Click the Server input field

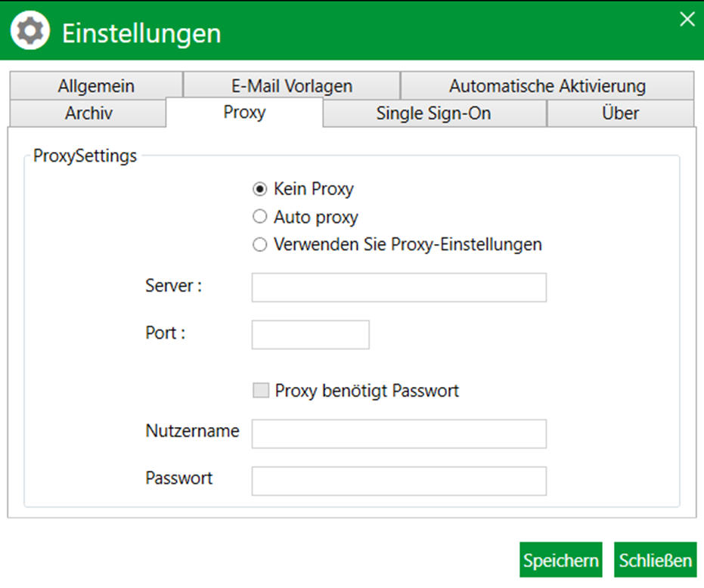coord(399,287)
